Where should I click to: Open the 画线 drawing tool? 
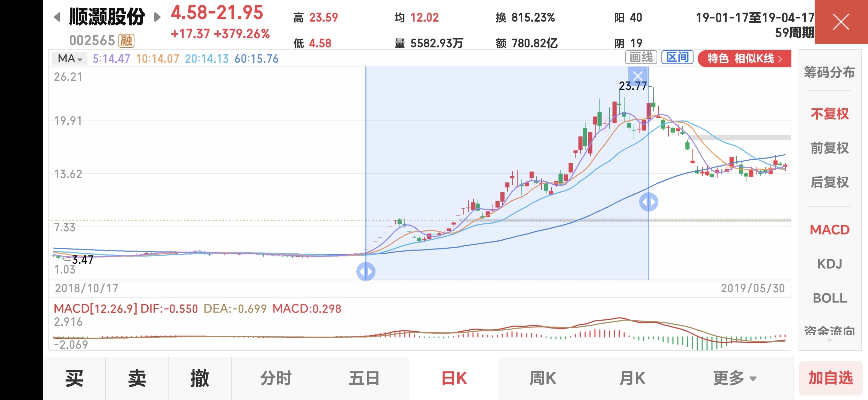coord(641,57)
